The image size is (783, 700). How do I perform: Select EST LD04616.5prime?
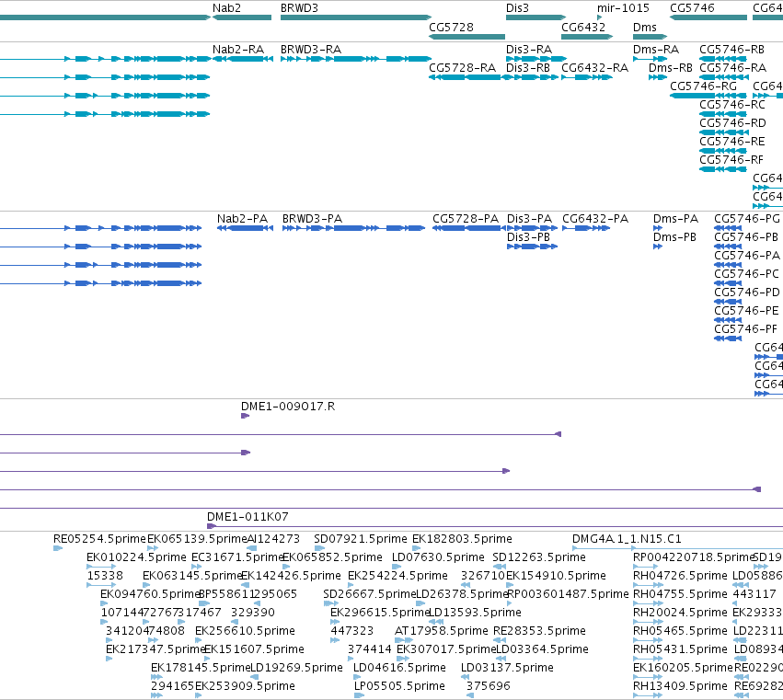(357, 677)
